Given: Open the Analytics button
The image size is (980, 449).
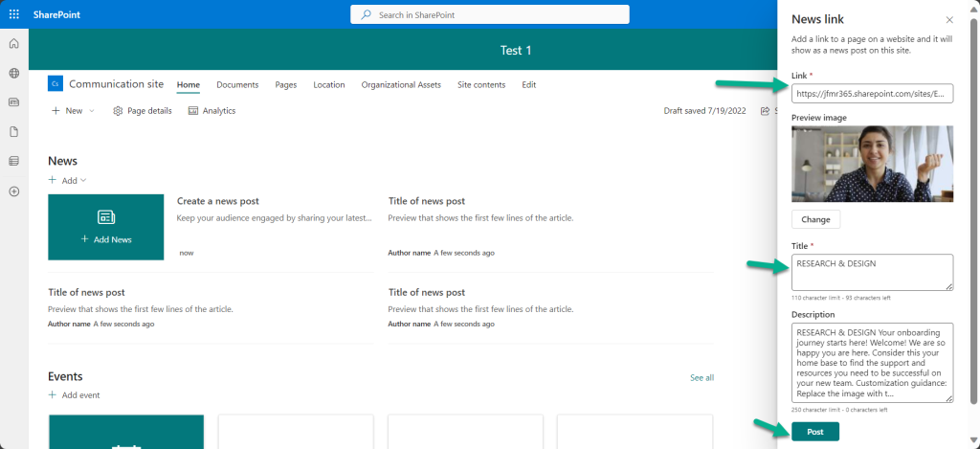Looking at the screenshot, I should tap(212, 111).
